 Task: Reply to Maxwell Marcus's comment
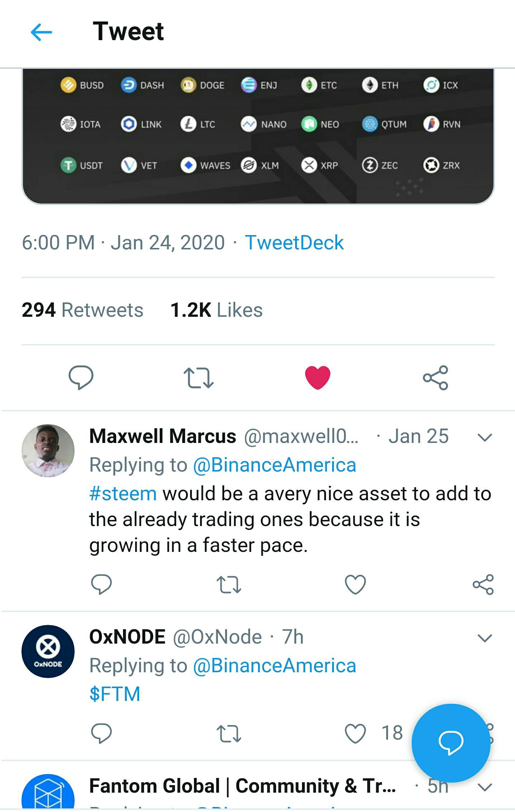tap(101, 584)
